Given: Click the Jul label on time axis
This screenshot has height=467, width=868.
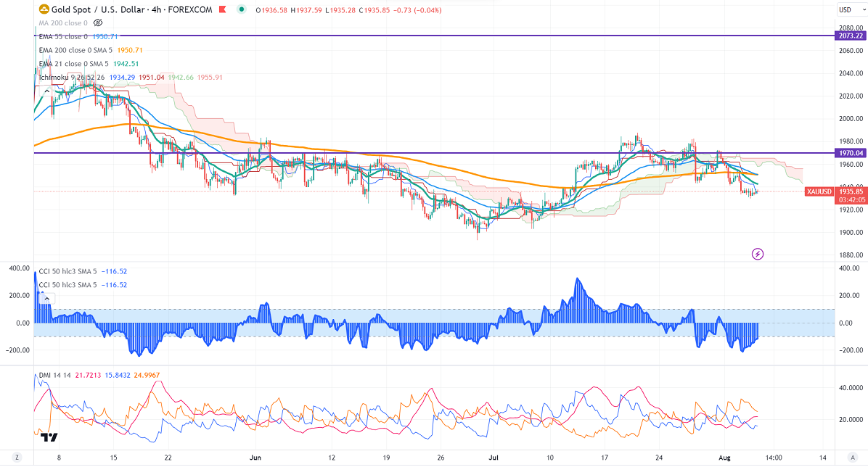Looking at the screenshot, I should coord(494,458).
